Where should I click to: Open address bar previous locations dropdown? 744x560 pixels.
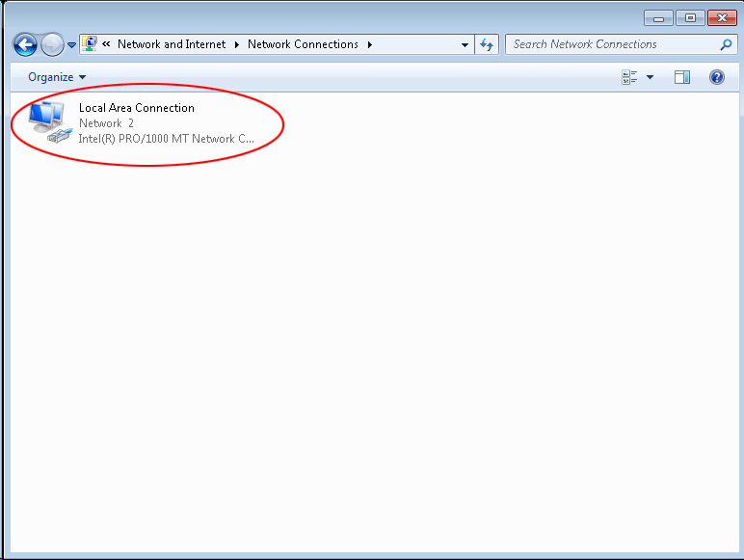click(x=465, y=45)
